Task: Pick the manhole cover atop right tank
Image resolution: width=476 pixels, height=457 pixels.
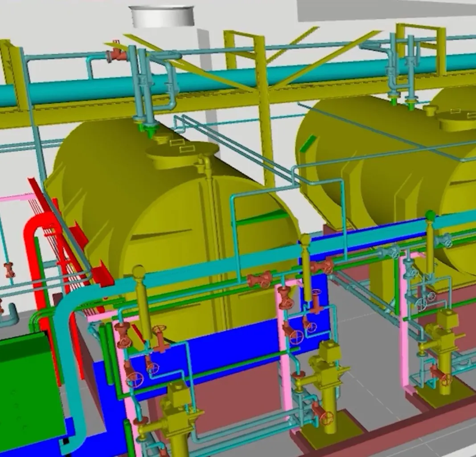Action: [x=458, y=120]
